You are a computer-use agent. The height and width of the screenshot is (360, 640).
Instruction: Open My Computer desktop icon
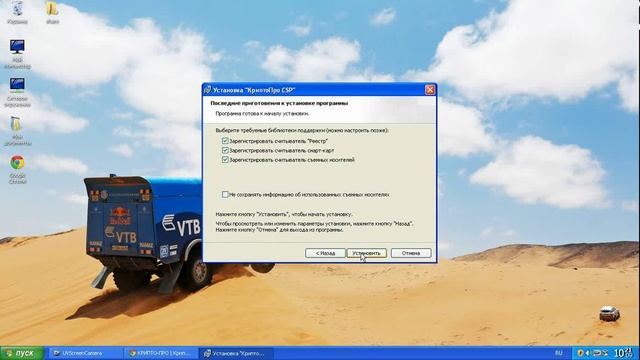click(x=17, y=53)
